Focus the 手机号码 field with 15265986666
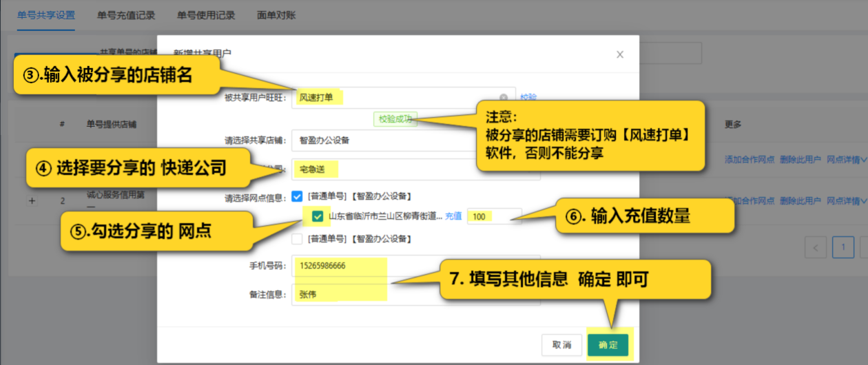 coord(415,266)
